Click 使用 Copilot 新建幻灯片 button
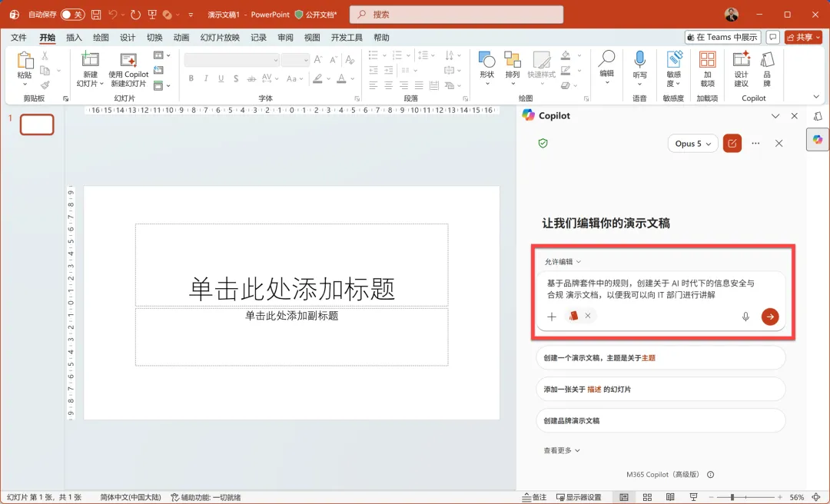Viewport: 830px width, 504px height. click(128, 69)
